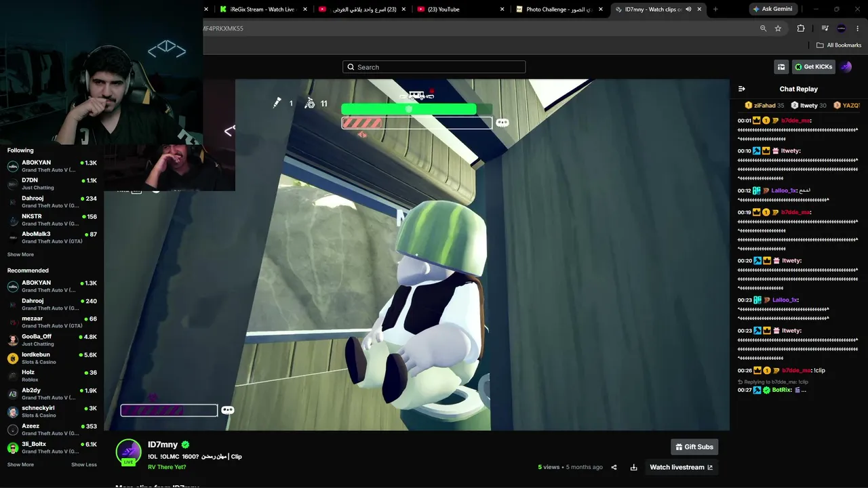Screen dimensions: 868x488
Task: Click ID7mny's live channel avatar
Action: tap(128, 452)
